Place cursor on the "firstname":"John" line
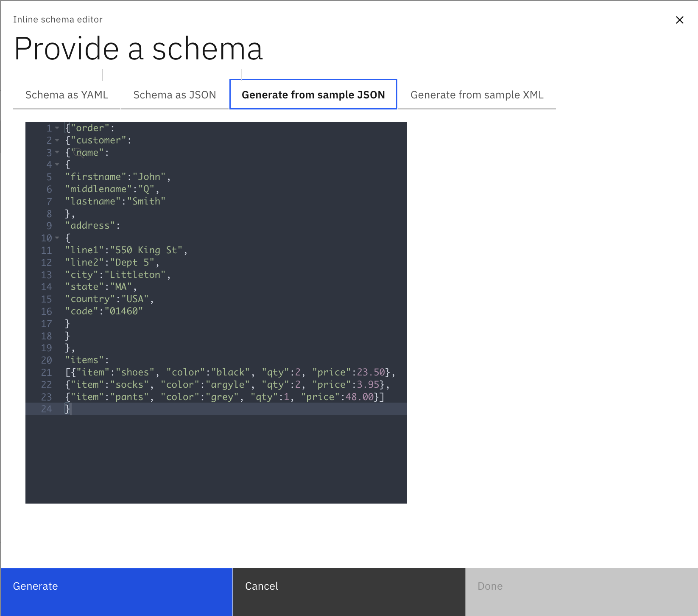 pyautogui.click(x=117, y=177)
